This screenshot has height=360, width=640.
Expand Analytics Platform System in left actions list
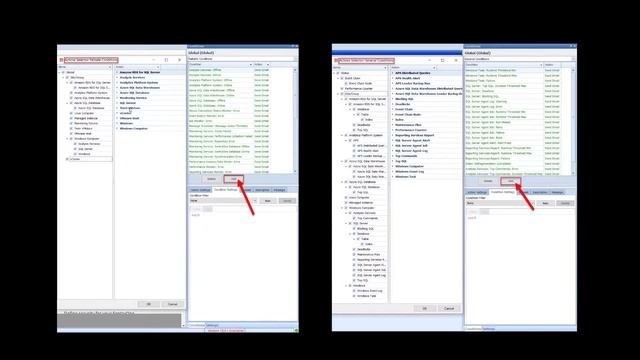coord(117,82)
